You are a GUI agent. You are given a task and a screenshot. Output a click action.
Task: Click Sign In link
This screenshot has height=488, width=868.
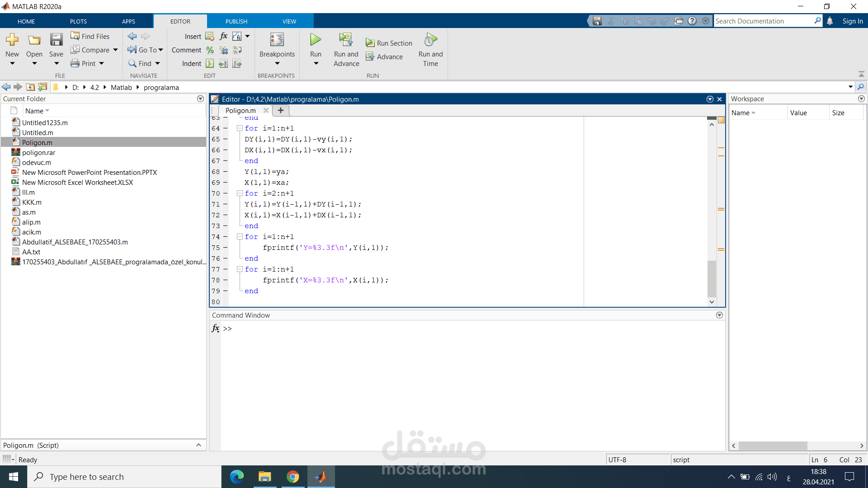853,21
